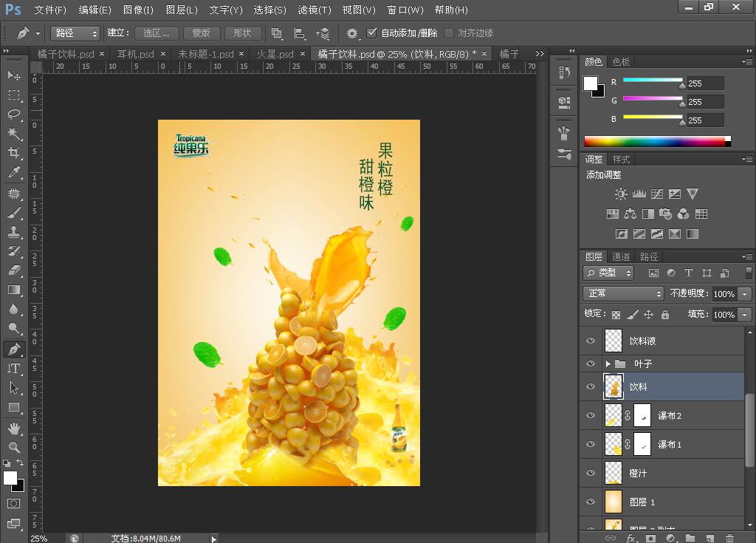Toggle visibility of 橙汁 layer

pos(590,473)
